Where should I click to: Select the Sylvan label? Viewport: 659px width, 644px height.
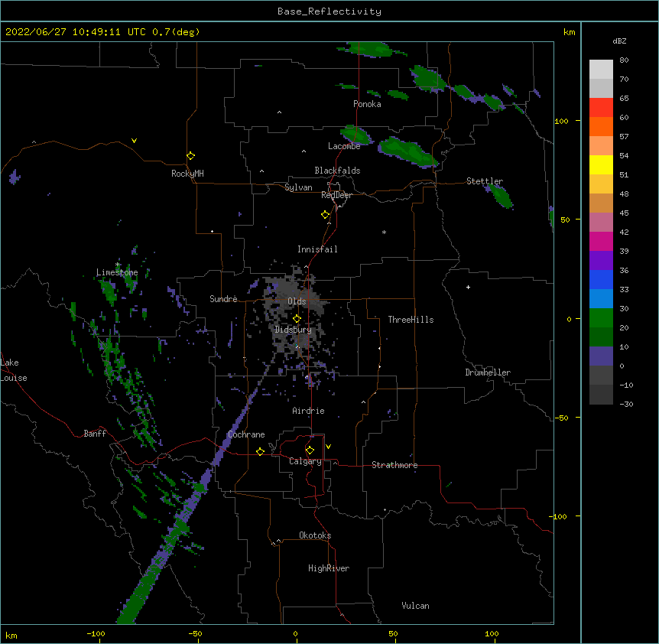298,187
